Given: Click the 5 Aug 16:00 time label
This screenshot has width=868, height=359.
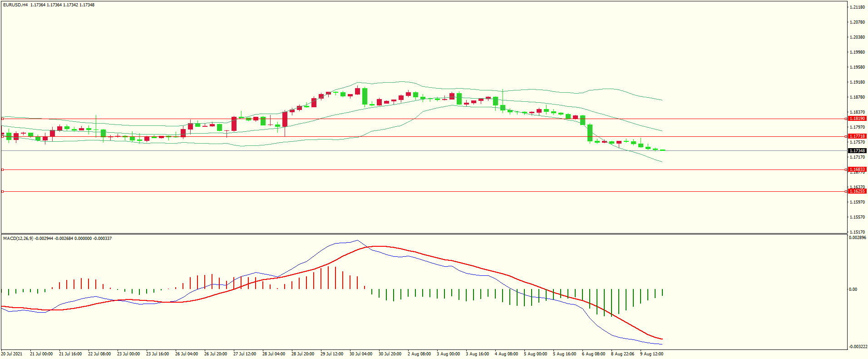Looking at the screenshot, I should 564,354.
